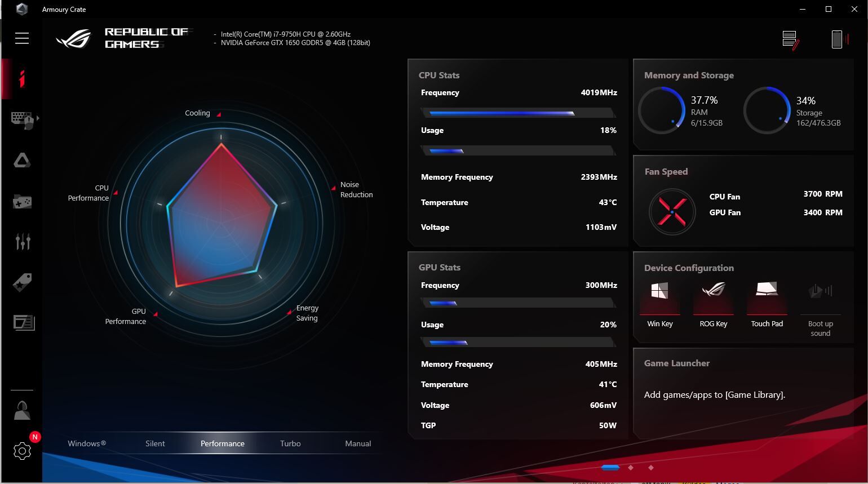Click the Energy Saving radar label
The height and width of the screenshot is (484, 868).
tap(307, 313)
